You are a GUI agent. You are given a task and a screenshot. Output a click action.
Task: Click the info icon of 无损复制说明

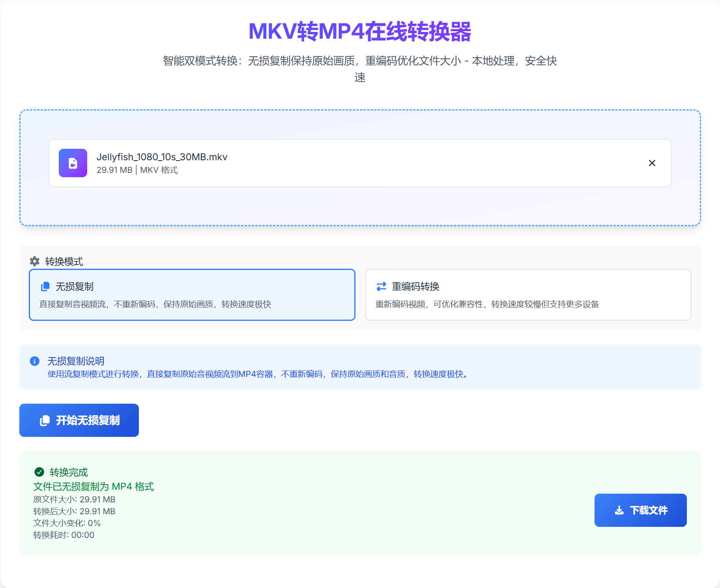[36, 361]
